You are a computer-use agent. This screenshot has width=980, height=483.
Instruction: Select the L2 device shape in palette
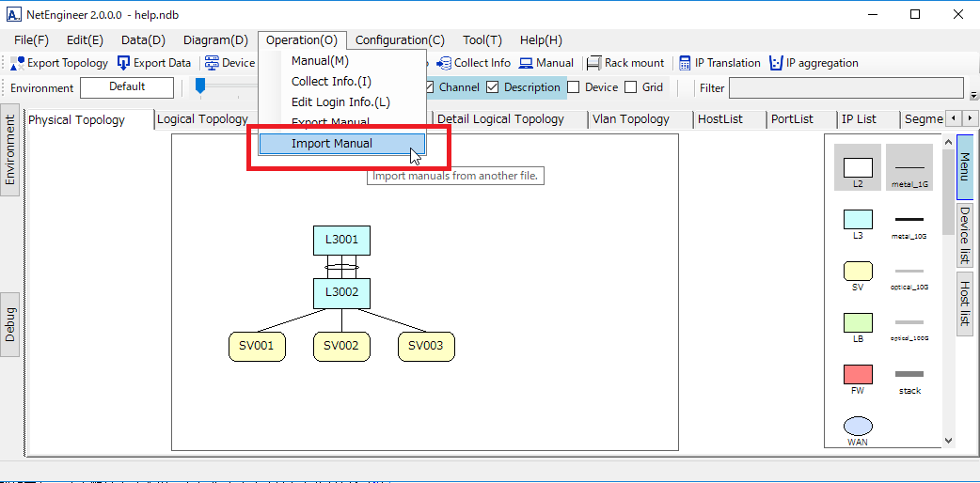pos(858,168)
